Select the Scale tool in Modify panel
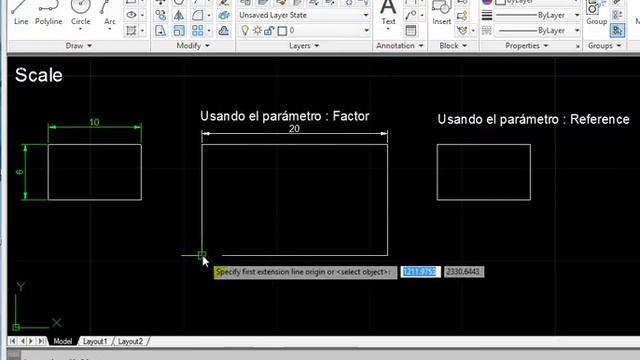This screenshot has height=360, width=640. click(x=179, y=31)
